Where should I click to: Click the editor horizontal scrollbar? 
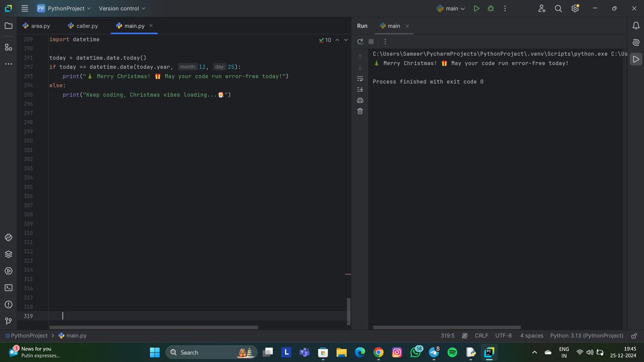(x=153, y=327)
